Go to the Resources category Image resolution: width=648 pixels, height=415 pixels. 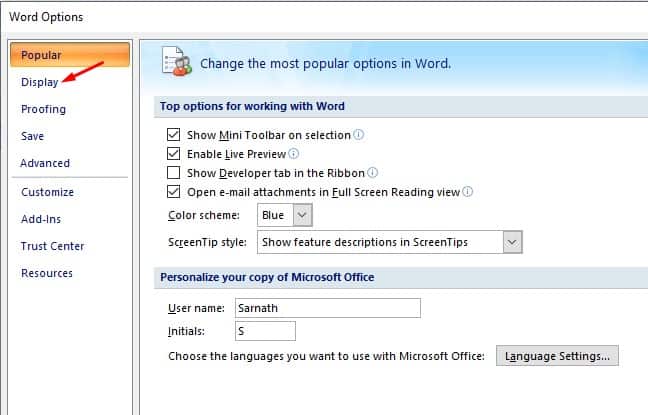47,273
